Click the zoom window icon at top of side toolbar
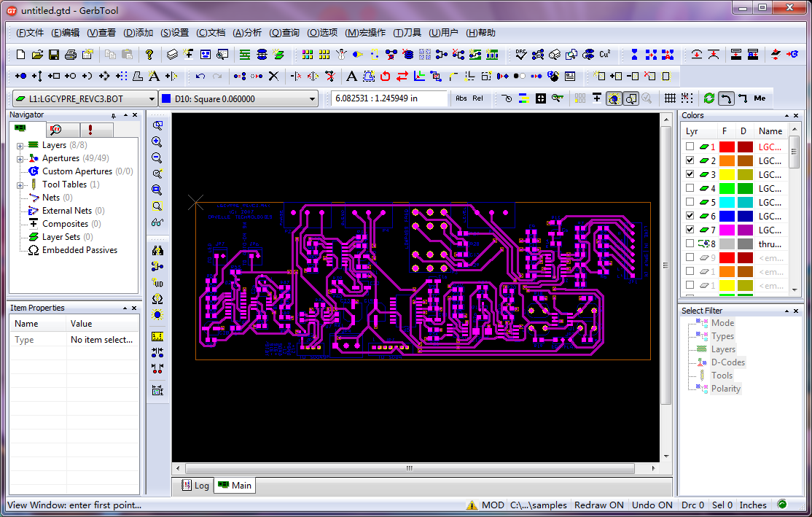The image size is (812, 517). pyautogui.click(x=157, y=125)
